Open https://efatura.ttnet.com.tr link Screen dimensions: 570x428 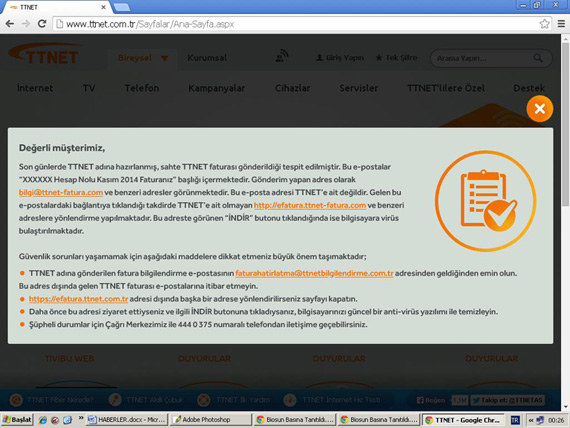[x=78, y=299]
